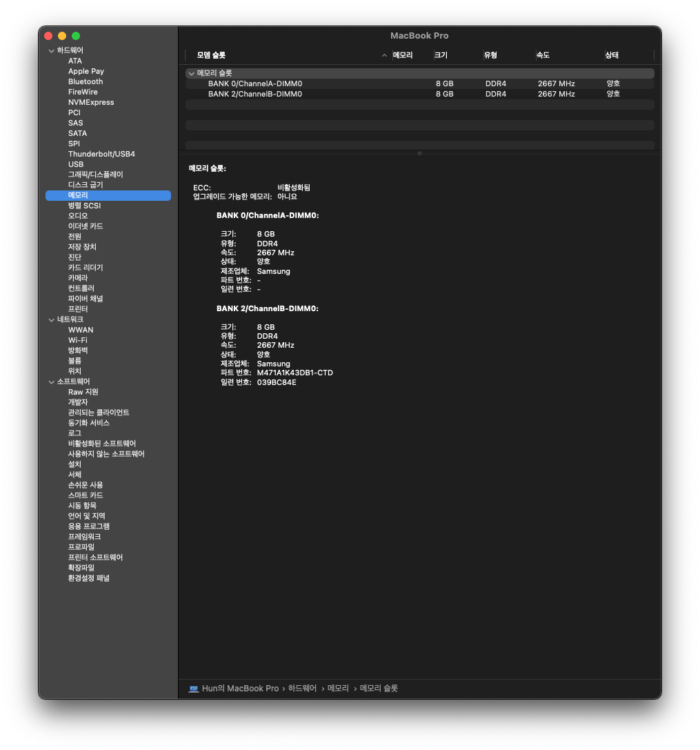Viewport: 700px width, 750px height.
Task: Select 컨트롤러 in sidebar
Action: click(81, 288)
